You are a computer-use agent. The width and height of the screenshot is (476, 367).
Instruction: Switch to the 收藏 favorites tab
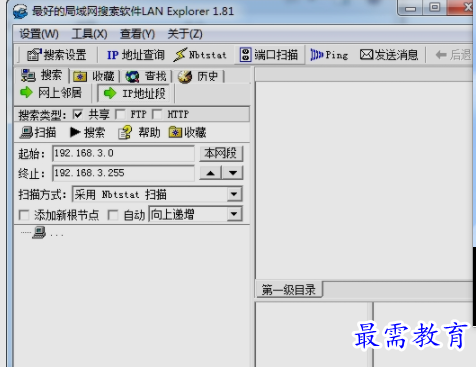click(94, 76)
